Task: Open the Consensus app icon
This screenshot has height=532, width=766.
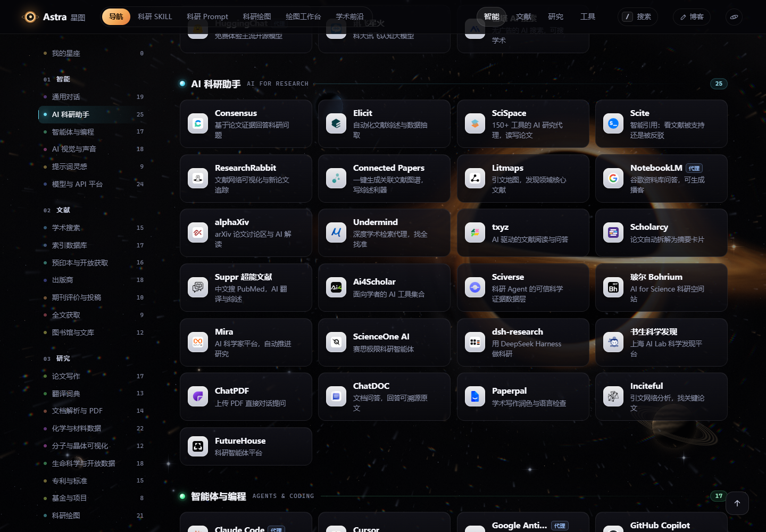Action: pos(198,123)
